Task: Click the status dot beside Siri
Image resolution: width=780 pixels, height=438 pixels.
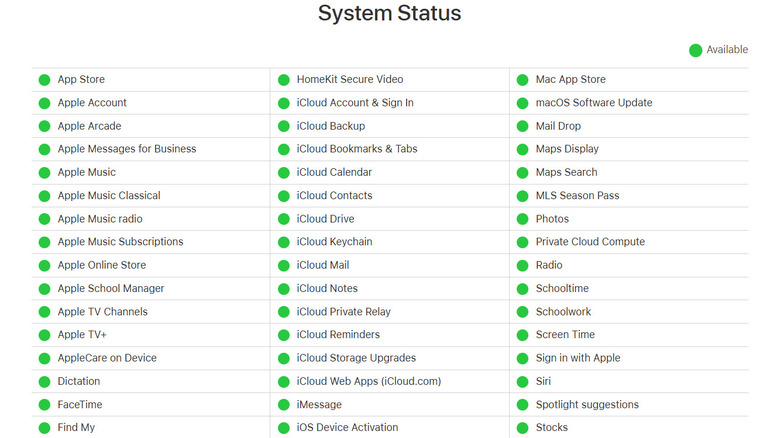Action: pyautogui.click(x=522, y=382)
